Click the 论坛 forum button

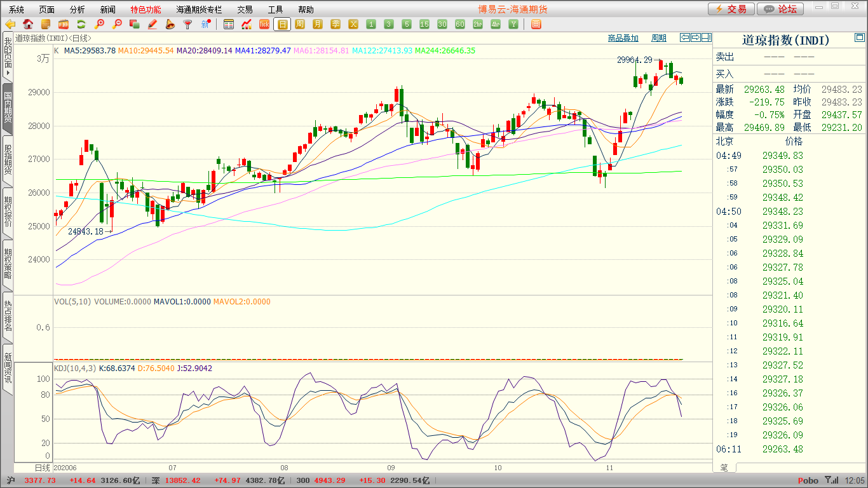click(x=781, y=9)
